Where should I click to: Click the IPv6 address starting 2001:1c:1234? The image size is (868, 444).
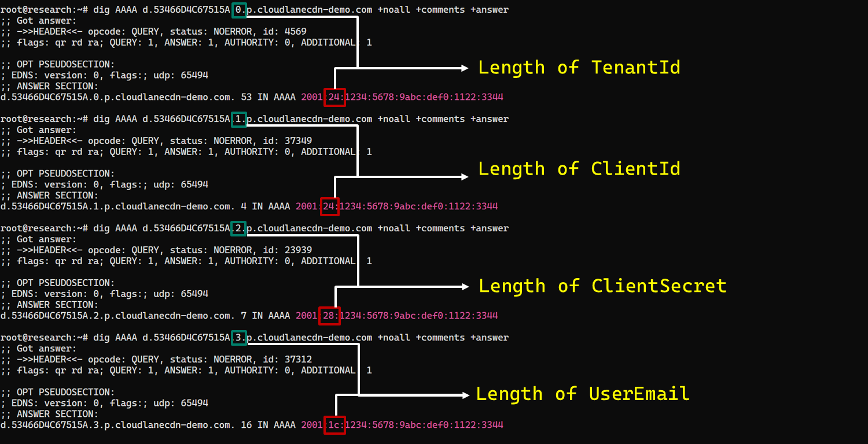pos(402,425)
